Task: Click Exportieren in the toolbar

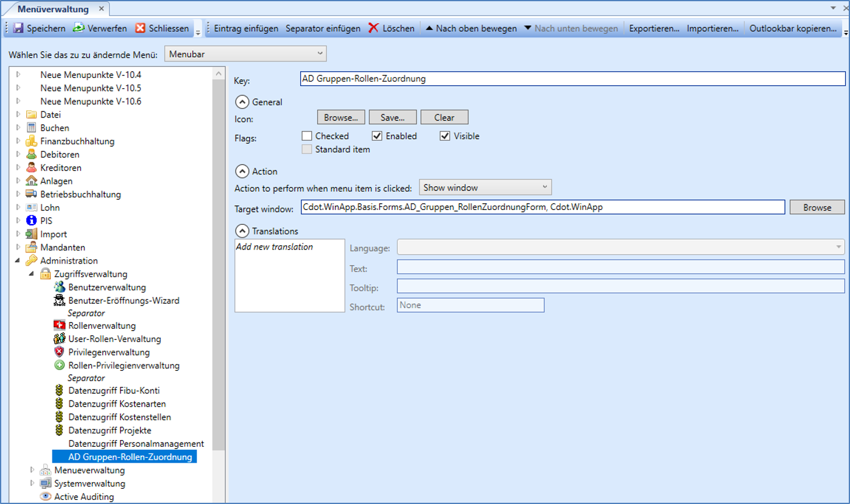Action: [654, 28]
